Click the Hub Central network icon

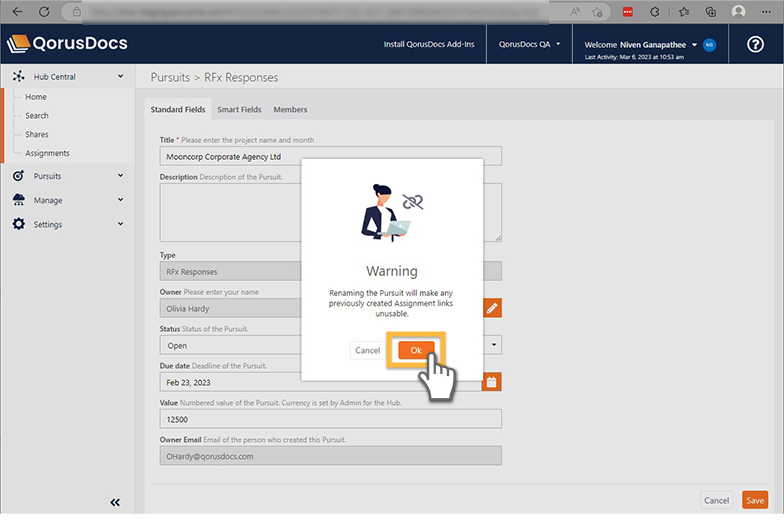click(x=18, y=76)
